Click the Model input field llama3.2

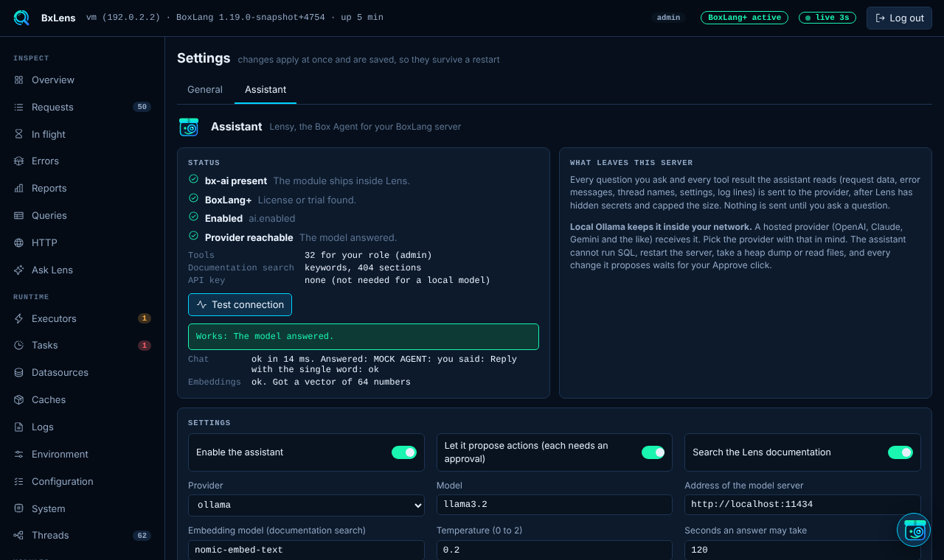555,505
